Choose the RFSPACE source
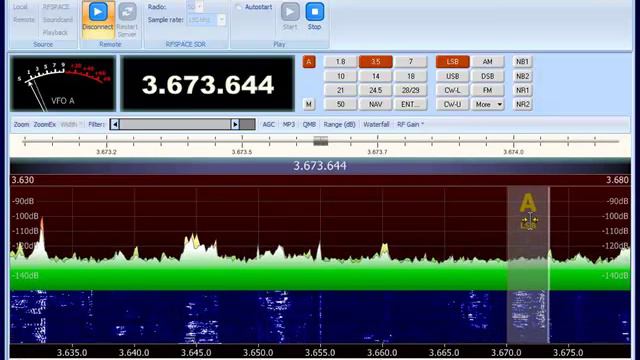This screenshot has width=640, height=360. click(56, 7)
